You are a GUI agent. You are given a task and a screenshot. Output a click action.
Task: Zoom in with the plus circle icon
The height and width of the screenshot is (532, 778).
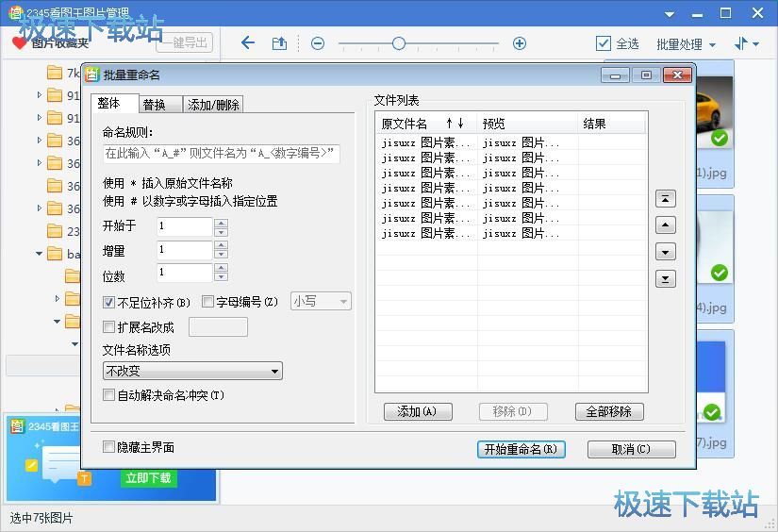point(519,43)
